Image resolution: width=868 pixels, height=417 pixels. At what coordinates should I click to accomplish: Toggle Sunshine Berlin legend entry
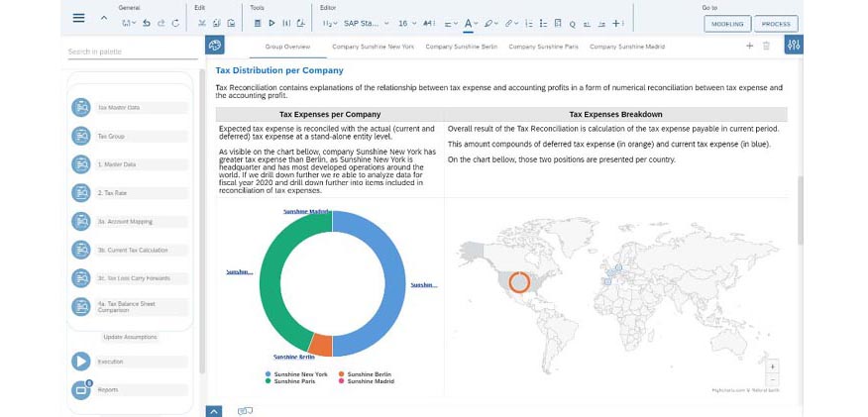point(366,374)
